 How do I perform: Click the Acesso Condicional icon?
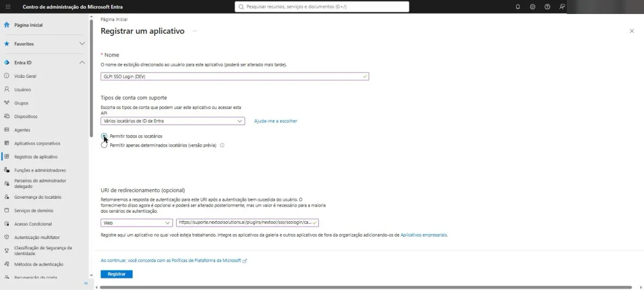tap(7, 223)
